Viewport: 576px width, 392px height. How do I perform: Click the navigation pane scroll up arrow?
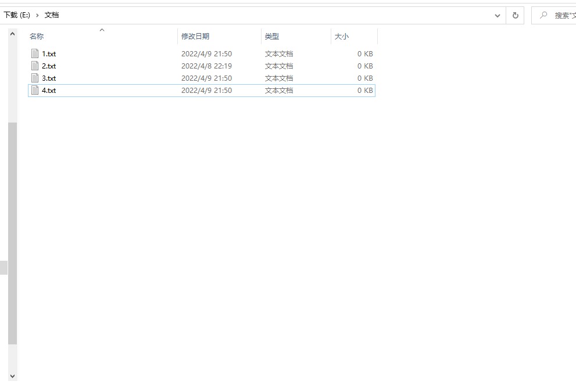(12, 34)
